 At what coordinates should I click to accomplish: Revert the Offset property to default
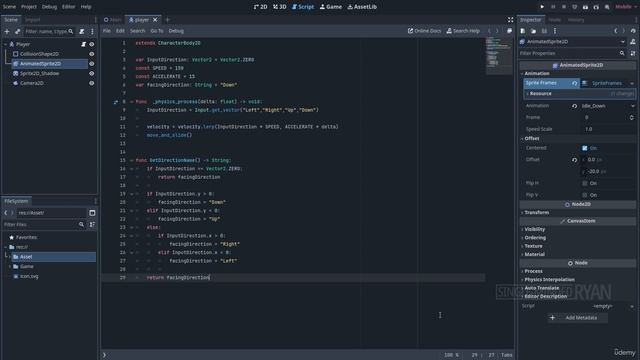point(574,160)
